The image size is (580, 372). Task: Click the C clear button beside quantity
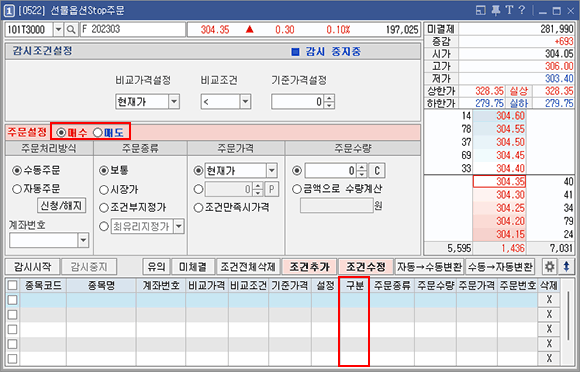point(377,170)
